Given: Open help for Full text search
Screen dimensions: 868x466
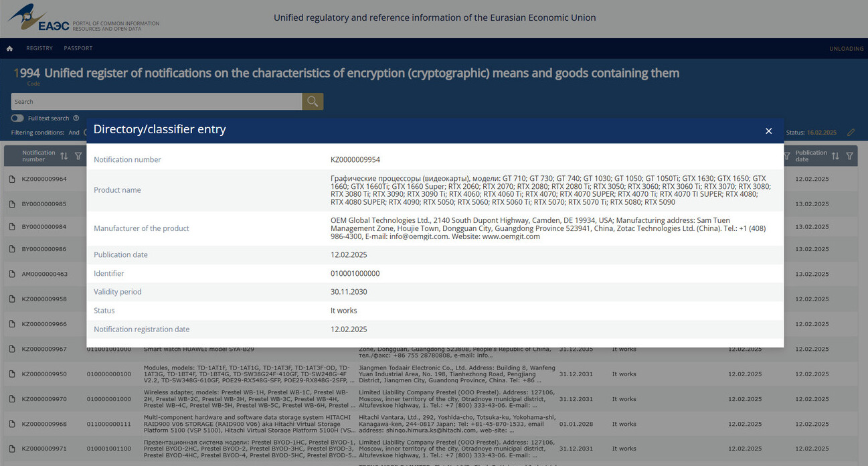Looking at the screenshot, I should (x=76, y=119).
